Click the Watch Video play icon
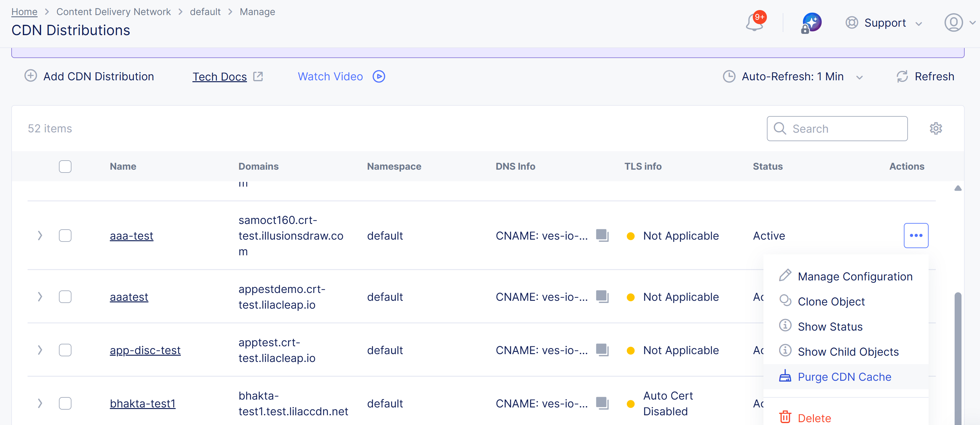Viewport: 980px width, 425px height. point(379,77)
